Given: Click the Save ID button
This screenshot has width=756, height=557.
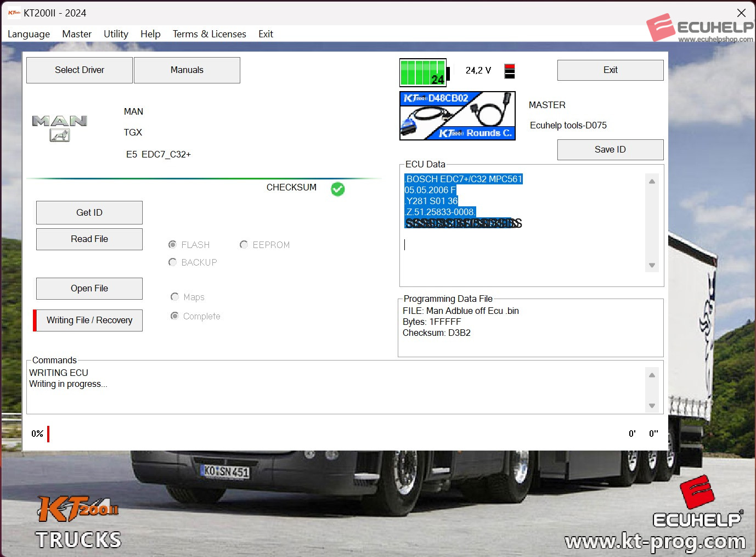Looking at the screenshot, I should (x=610, y=150).
